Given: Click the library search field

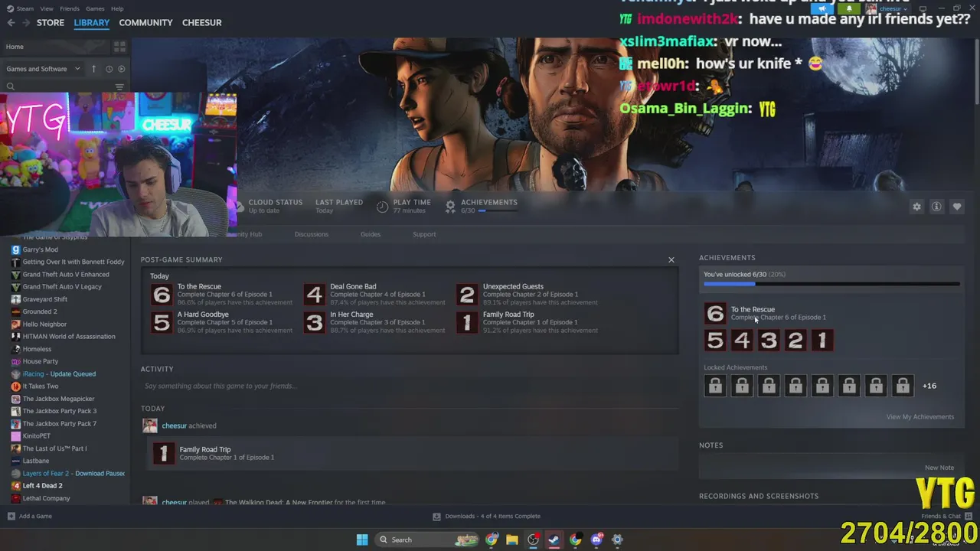Looking at the screenshot, I should (x=57, y=87).
